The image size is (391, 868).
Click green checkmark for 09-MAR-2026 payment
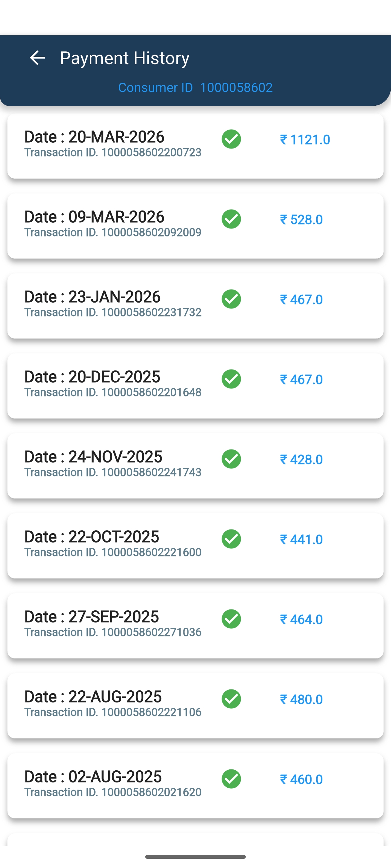click(x=231, y=219)
